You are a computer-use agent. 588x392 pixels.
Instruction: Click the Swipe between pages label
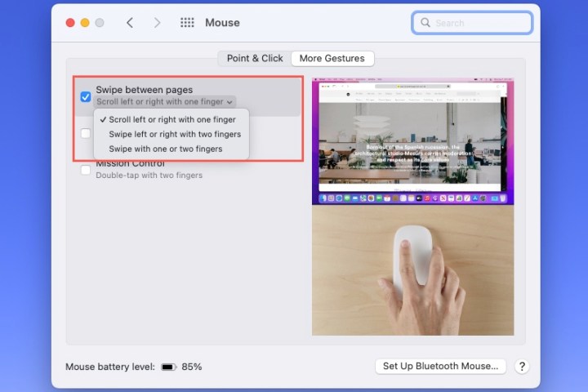click(x=145, y=90)
